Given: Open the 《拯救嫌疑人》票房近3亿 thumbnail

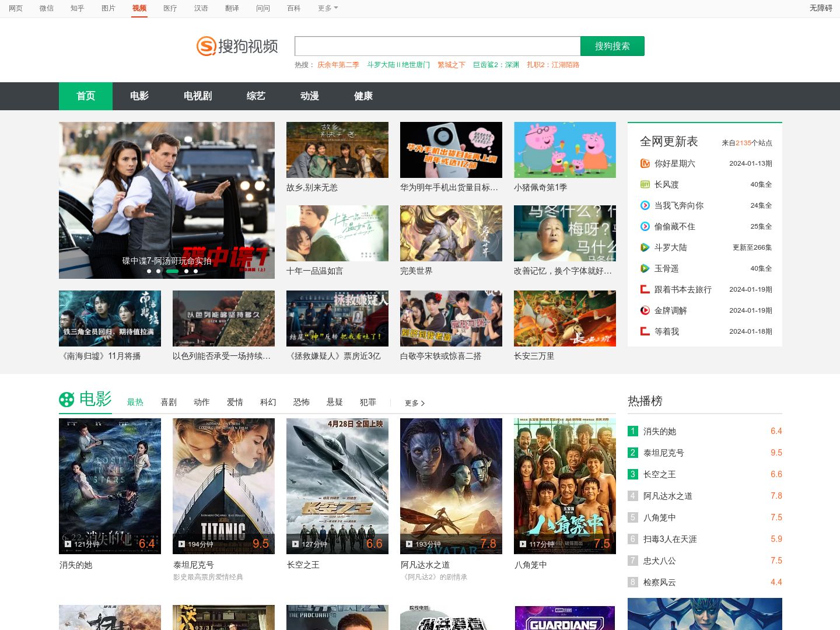Looking at the screenshot, I should click(337, 318).
